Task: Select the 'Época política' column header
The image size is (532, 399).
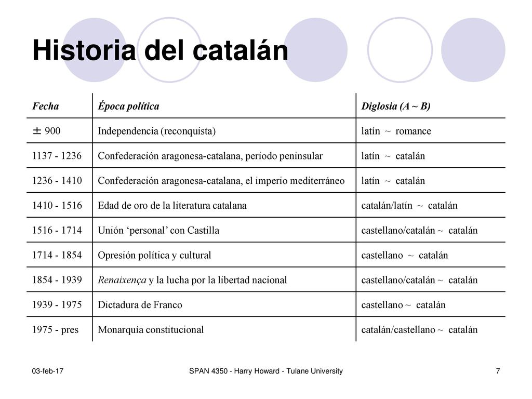Action: [129, 106]
